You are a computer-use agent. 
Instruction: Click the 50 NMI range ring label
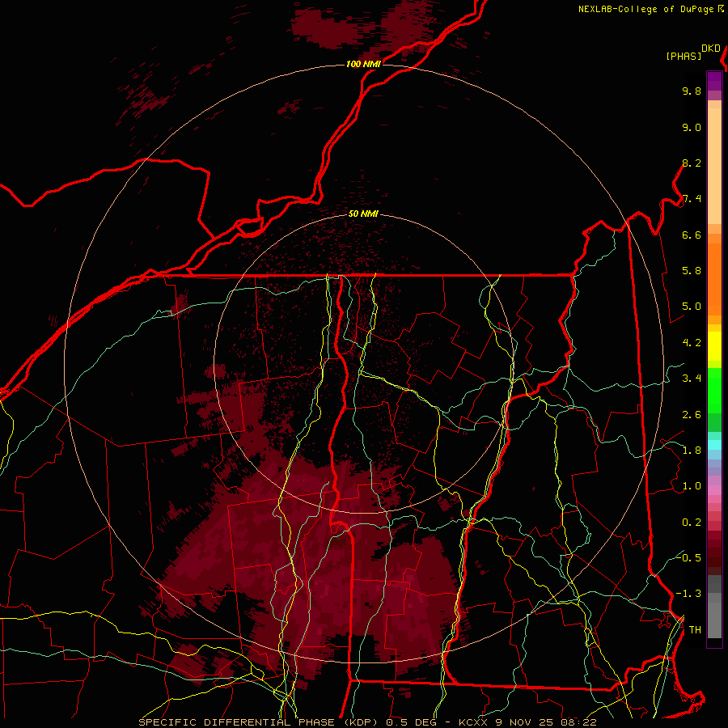tap(363, 214)
